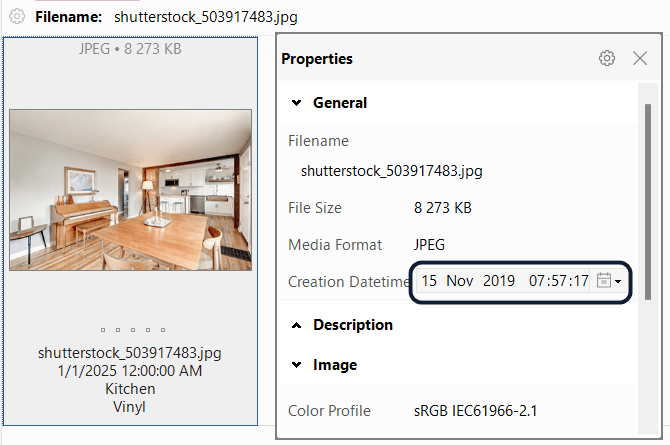670x445 pixels.
Task: Select the month field showing Nov
Action: [x=460, y=281]
